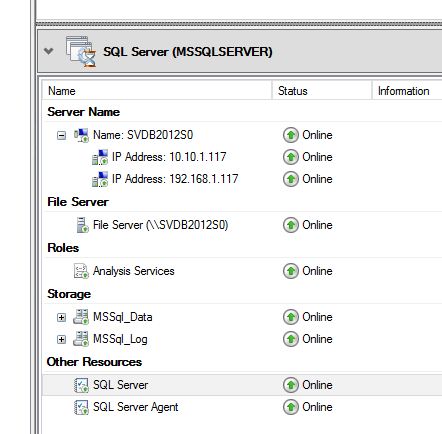
Task: Click Online status icon for MSSql_Log
Action: click(x=291, y=339)
